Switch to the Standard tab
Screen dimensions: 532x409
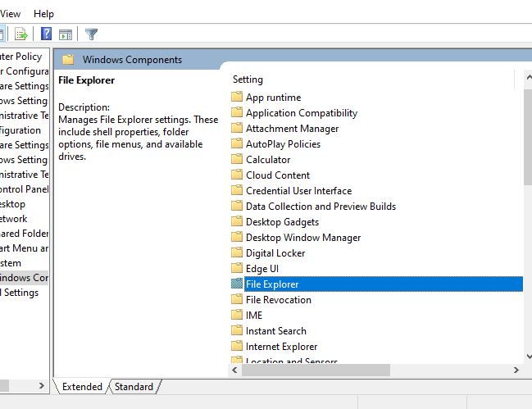coord(134,387)
